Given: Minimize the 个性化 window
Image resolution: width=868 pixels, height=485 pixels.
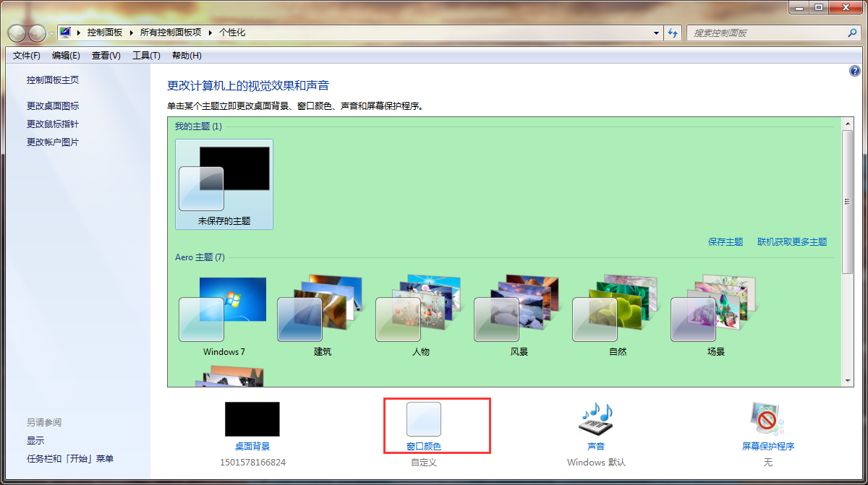Looking at the screenshot, I should point(799,7).
